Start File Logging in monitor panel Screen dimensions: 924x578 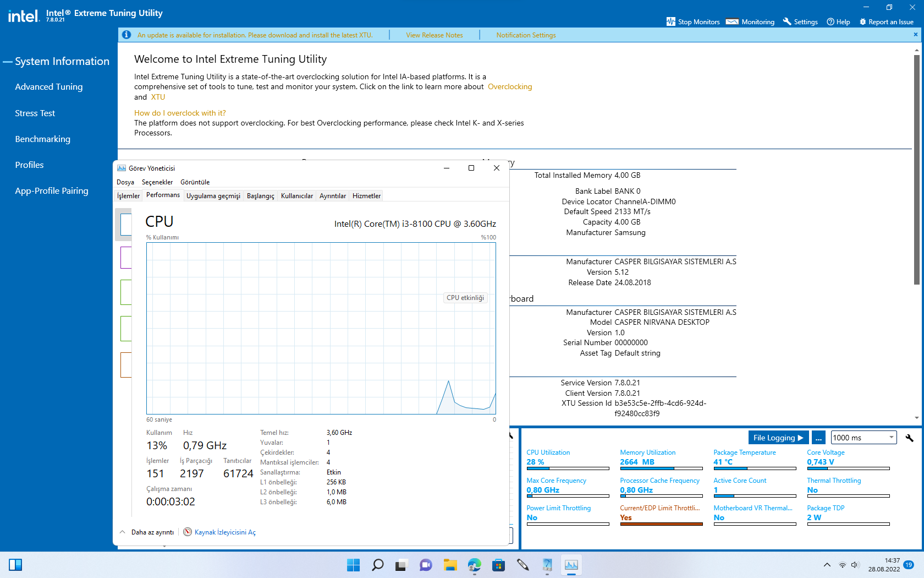click(778, 438)
